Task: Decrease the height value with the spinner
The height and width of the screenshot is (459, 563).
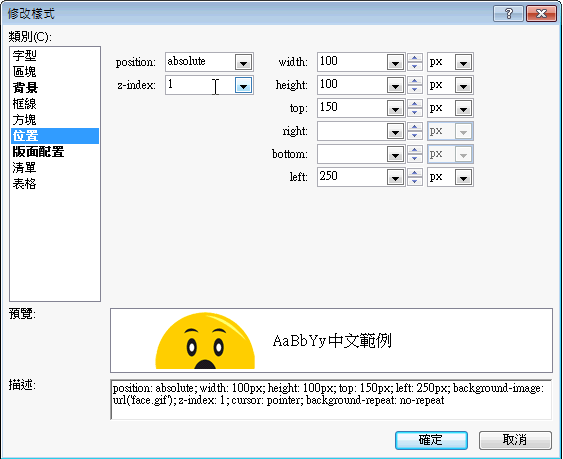Action: pos(415,90)
